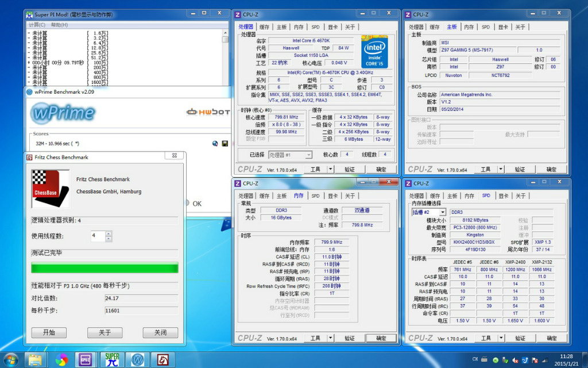Activate Super PI from the taskbar
Viewport: 588px width, 368px height.
(112, 360)
